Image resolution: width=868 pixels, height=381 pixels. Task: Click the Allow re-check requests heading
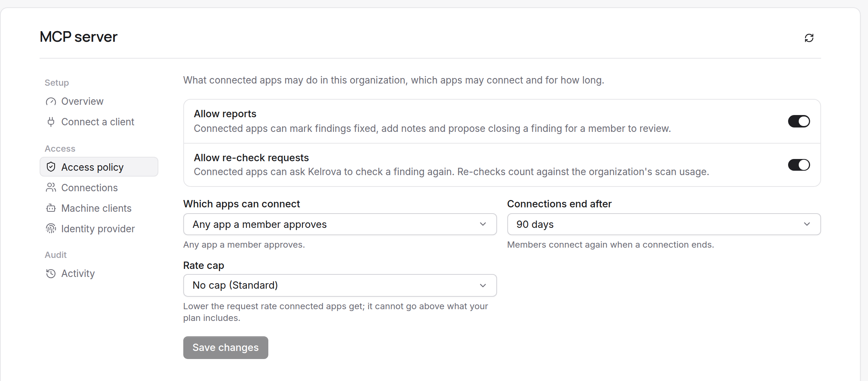(x=251, y=158)
